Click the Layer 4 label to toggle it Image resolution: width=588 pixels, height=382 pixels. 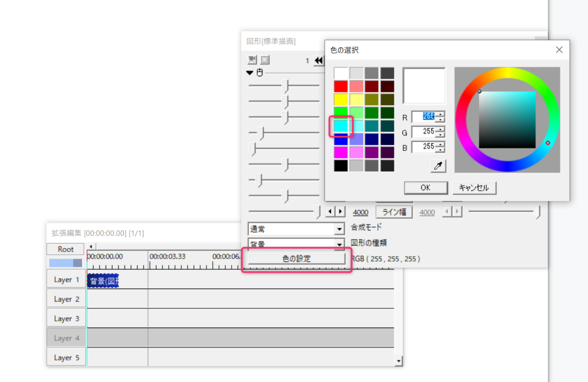click(66, 337)
